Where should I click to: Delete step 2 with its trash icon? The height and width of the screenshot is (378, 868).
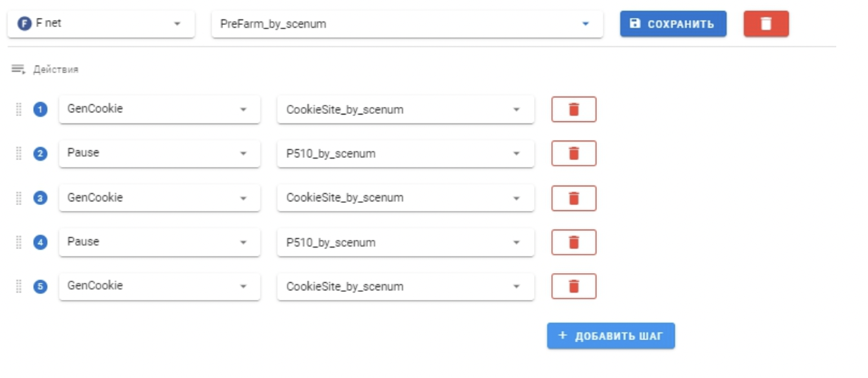[573, 153]
